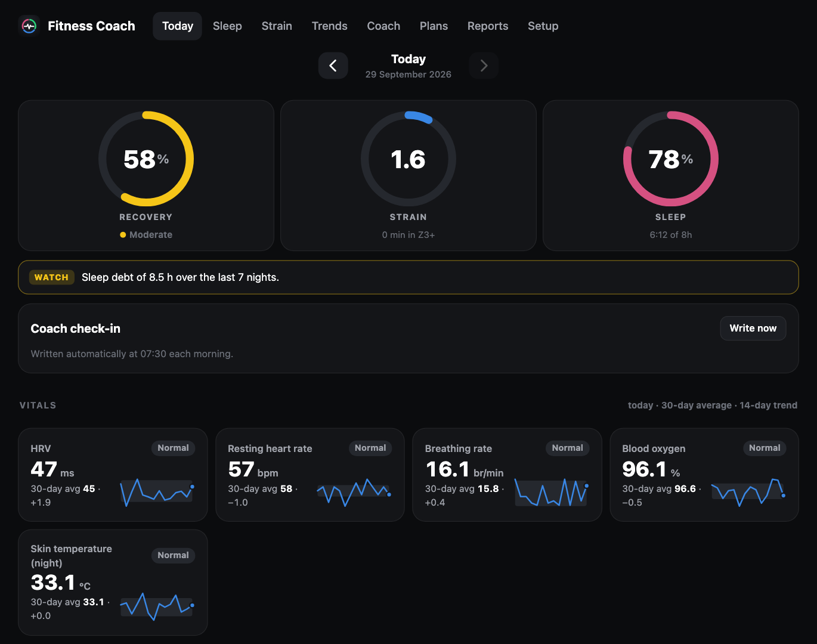Switch to the Sleep tab

[x=227, y=26]
